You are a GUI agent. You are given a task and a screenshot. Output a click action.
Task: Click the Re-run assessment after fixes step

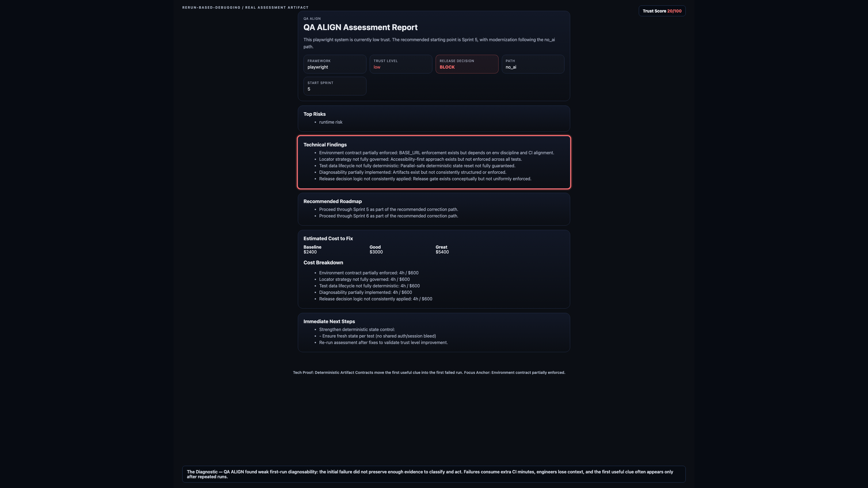tap(383, 343)
